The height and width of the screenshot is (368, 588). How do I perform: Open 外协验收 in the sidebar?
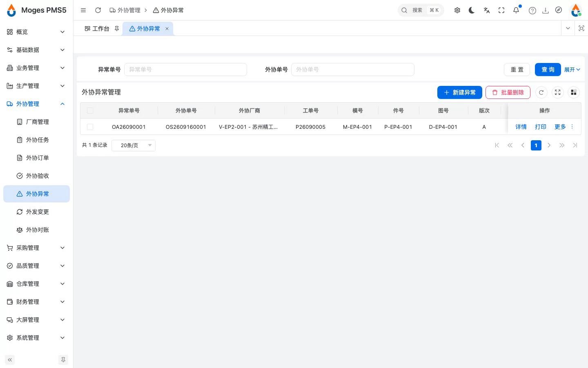click(36, 176)
